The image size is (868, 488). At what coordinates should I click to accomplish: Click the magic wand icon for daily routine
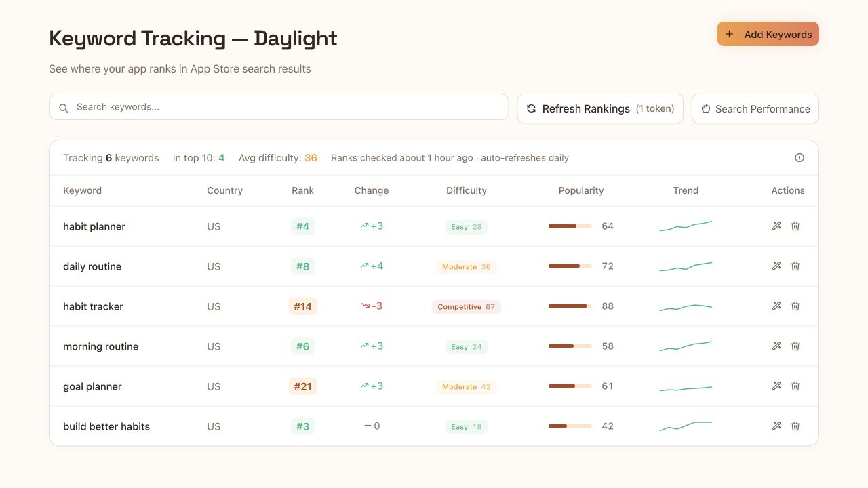tap(776, 266)
